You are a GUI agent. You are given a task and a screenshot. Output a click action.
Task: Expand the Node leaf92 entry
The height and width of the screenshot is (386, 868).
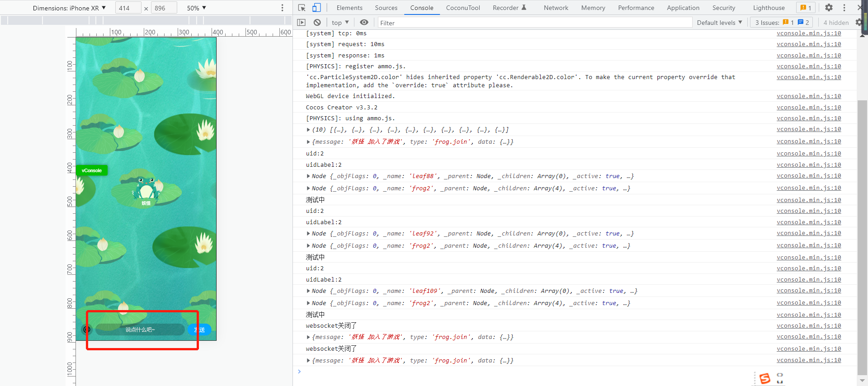point(308,234)
